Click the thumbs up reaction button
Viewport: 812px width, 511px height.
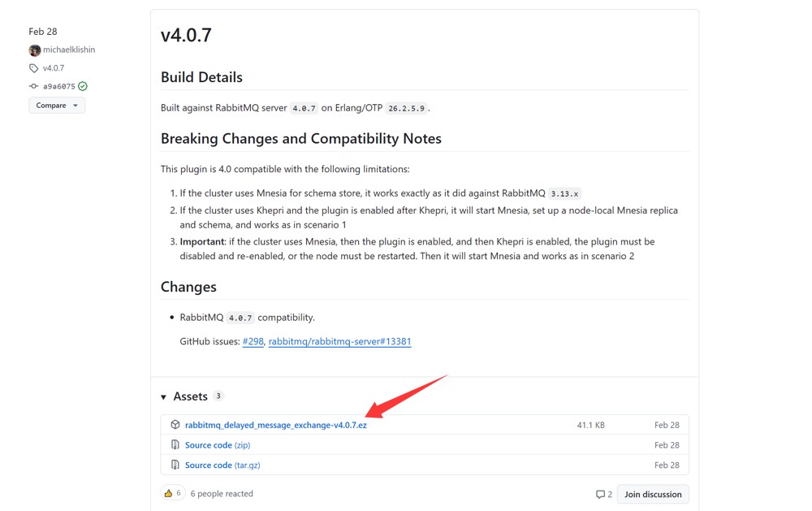172,493
